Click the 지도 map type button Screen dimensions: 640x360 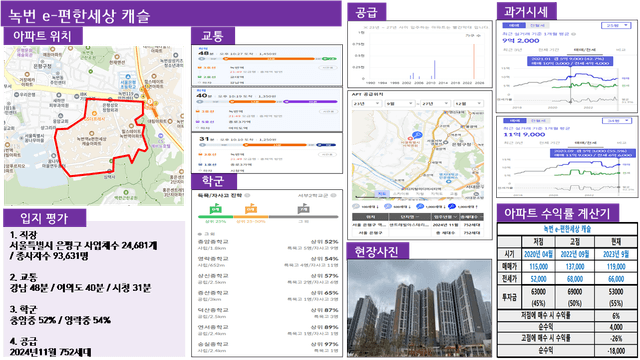point(382,194)
